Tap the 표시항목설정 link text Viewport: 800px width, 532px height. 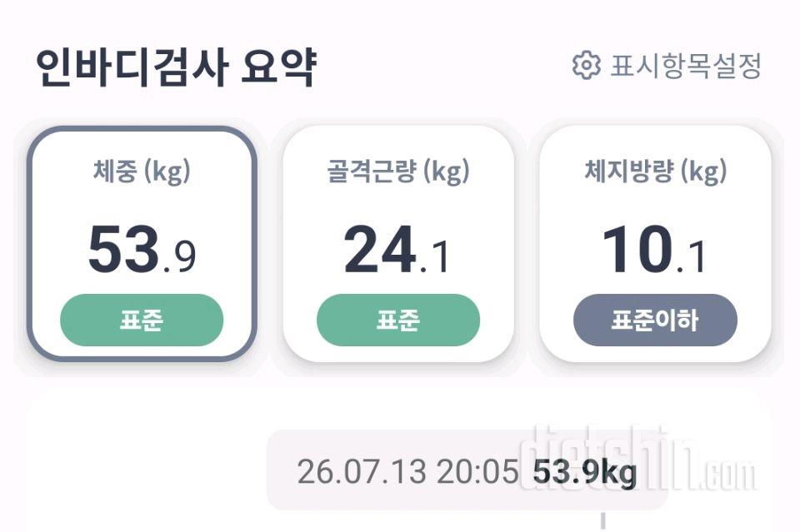click(686, 66)
